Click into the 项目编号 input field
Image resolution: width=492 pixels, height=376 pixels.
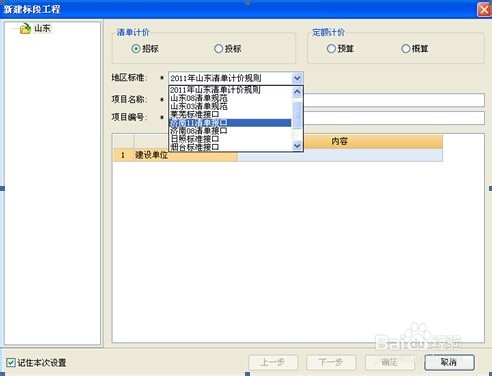click(394, 118)
